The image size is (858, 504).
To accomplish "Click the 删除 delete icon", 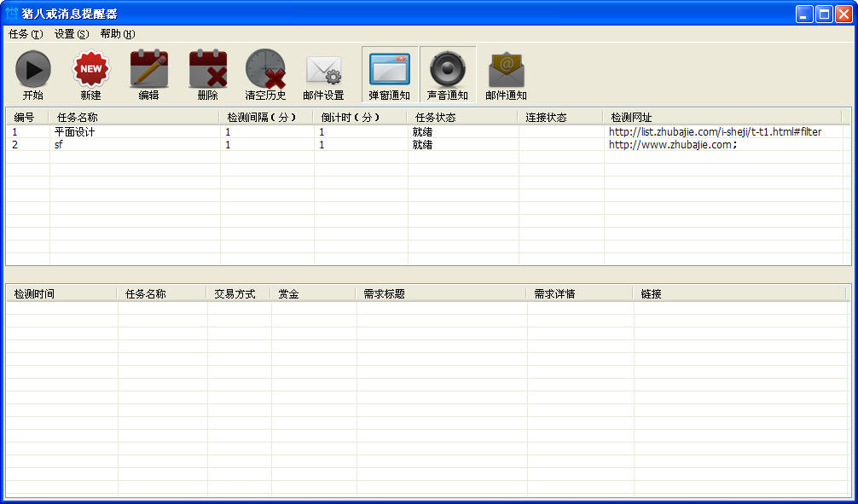I will click(206, 68).
